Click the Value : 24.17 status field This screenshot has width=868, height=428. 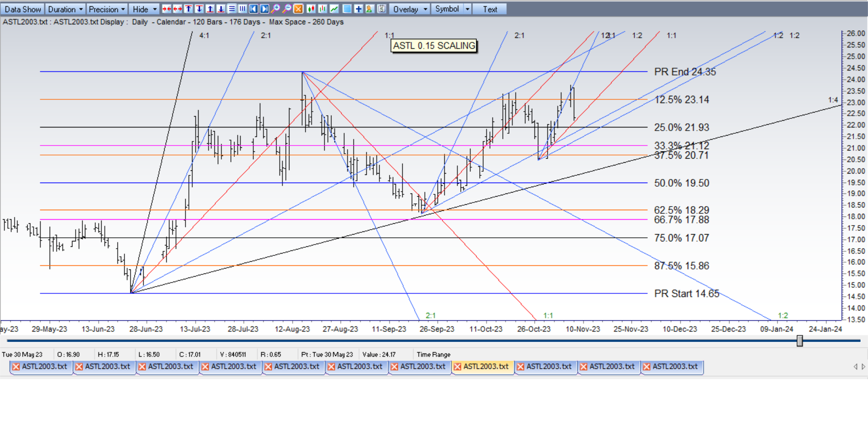point(379,355)
